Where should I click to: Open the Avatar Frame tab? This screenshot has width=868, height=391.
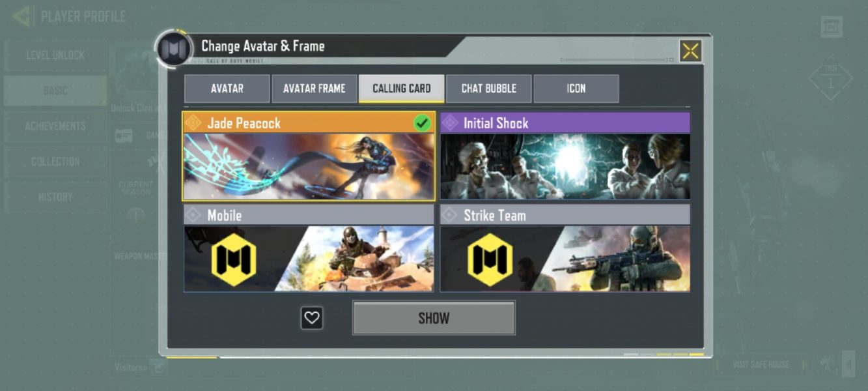314,89
